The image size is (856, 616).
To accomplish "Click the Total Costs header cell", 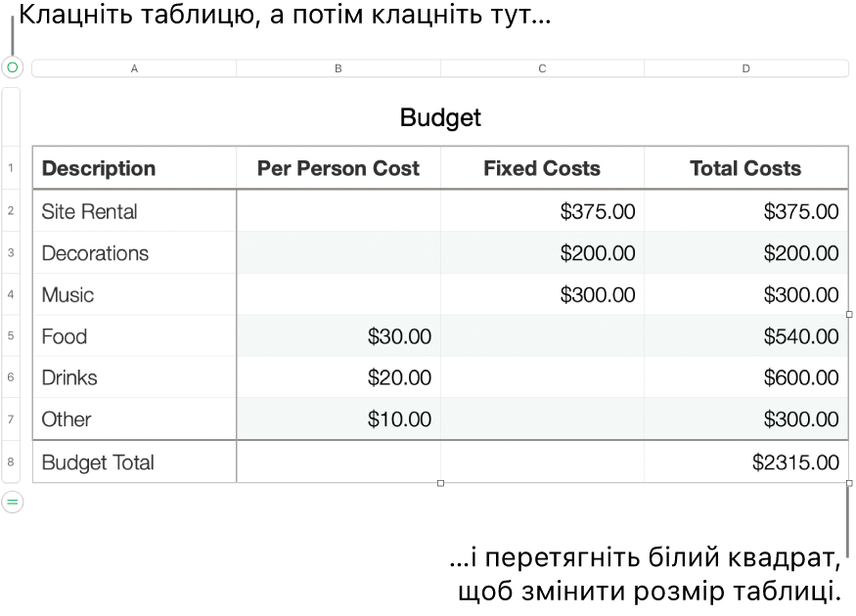I will (746, 168).
